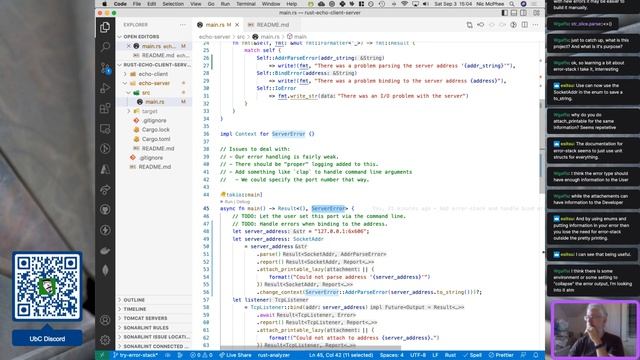Open the Search view in activity bar
The height and width of the screenshot is (360, 640).
[x=105, y=47]
